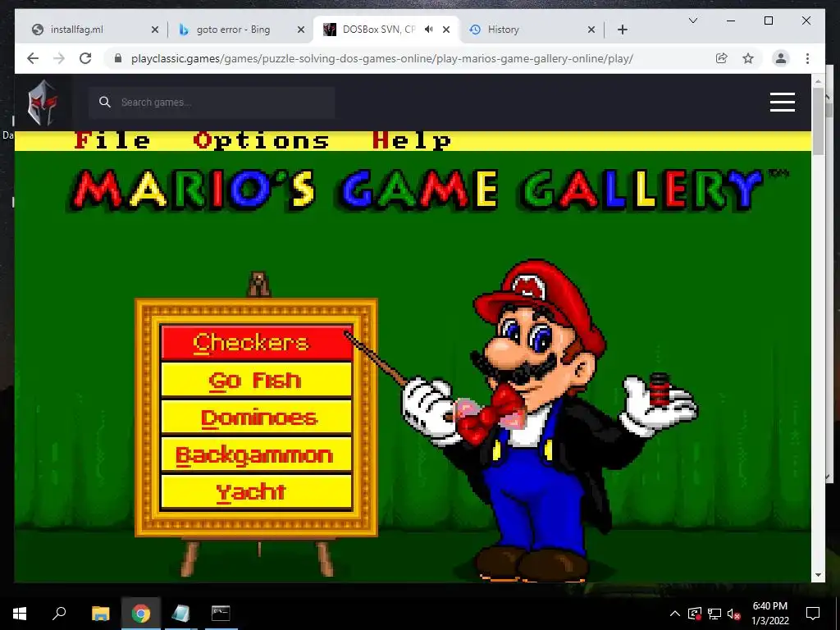840x630 pixels.
Task: Click the search magnifier icon in the games search
Action: tap(105, 102)
